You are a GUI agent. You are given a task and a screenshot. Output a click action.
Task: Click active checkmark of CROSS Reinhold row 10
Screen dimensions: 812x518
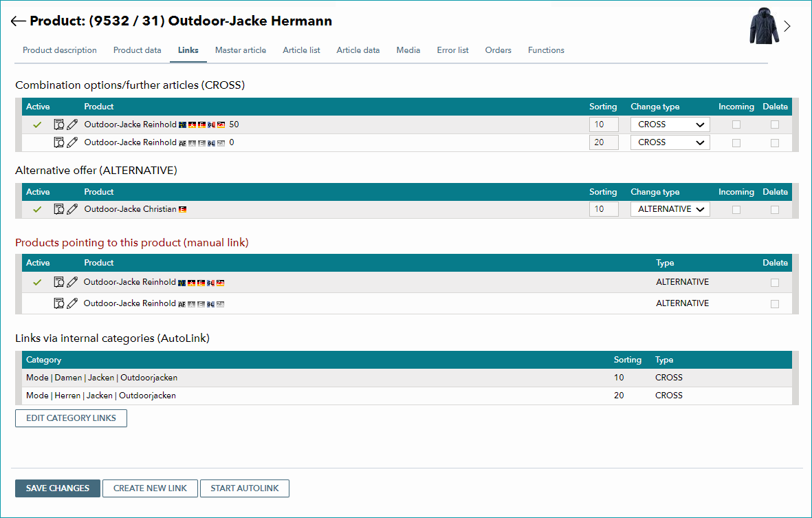(x=37, y=125)
